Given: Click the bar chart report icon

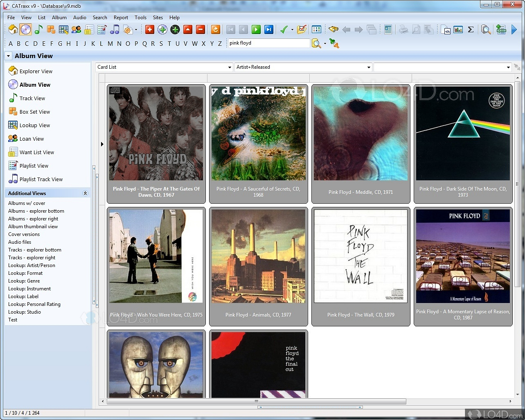Looking at the screenshot, I should 458,29.
